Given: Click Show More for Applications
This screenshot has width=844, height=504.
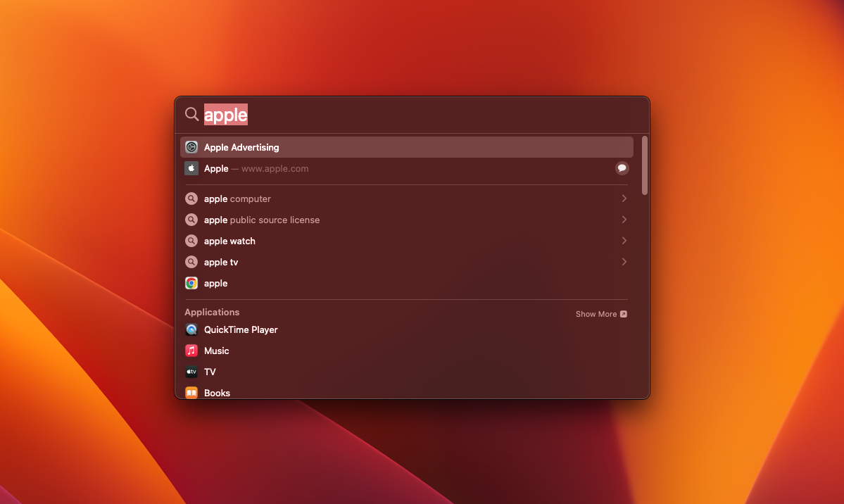Looking at the screenshot, I should (x=600, y=314).
